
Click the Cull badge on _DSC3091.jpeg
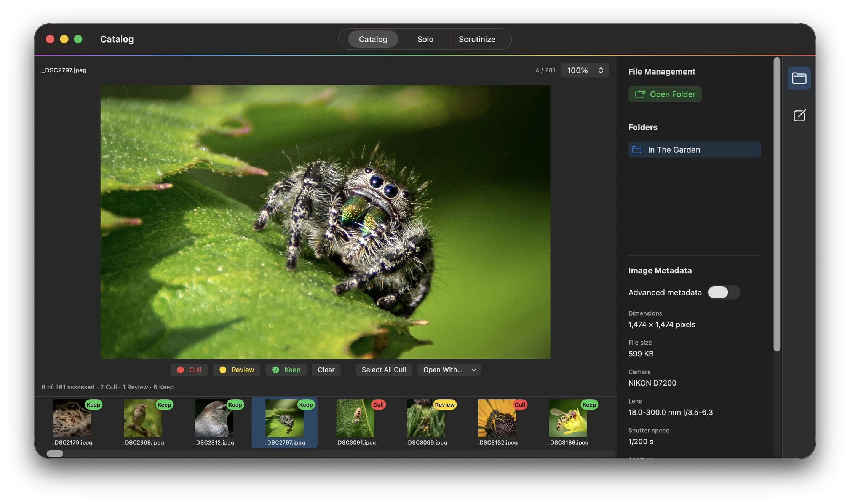coord(378,405)
